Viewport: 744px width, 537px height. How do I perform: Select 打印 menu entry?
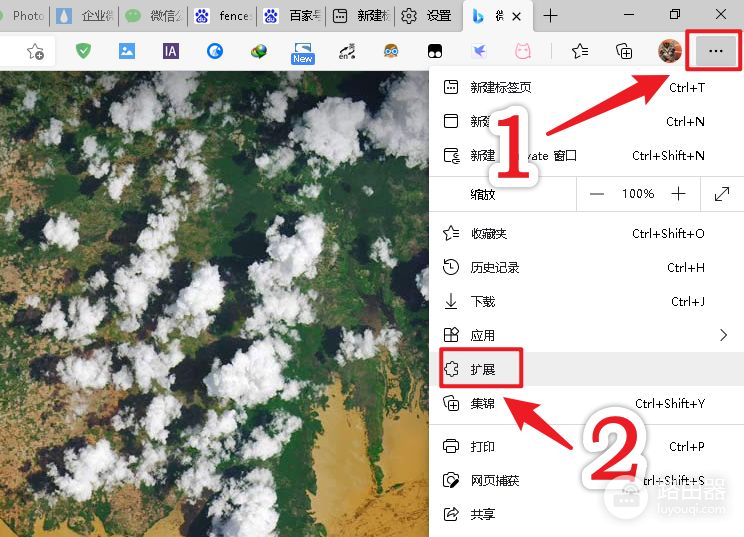coord(483,447)
